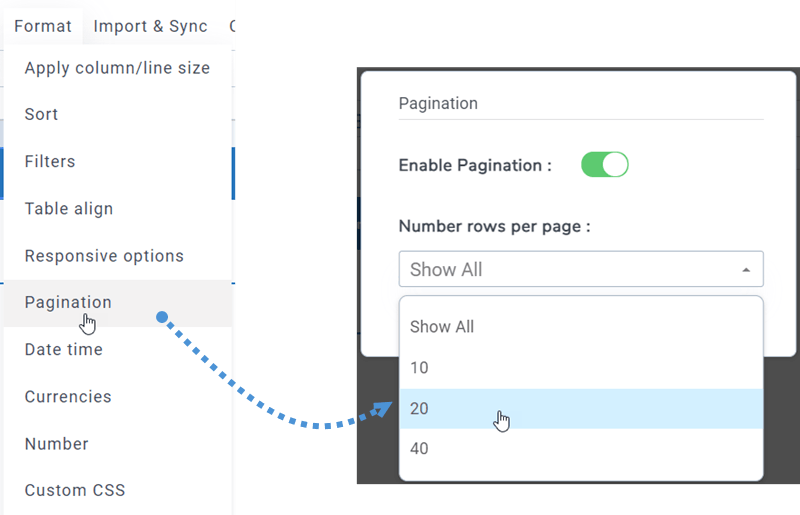Click the Pagination dialog heading
This screenshot has width=800, height=515.
(x=438, y=103)
